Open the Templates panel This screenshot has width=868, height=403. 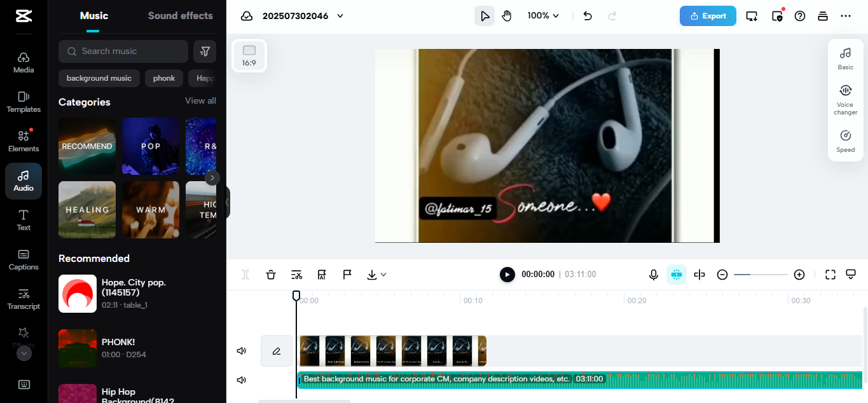(x=23, y=102)
